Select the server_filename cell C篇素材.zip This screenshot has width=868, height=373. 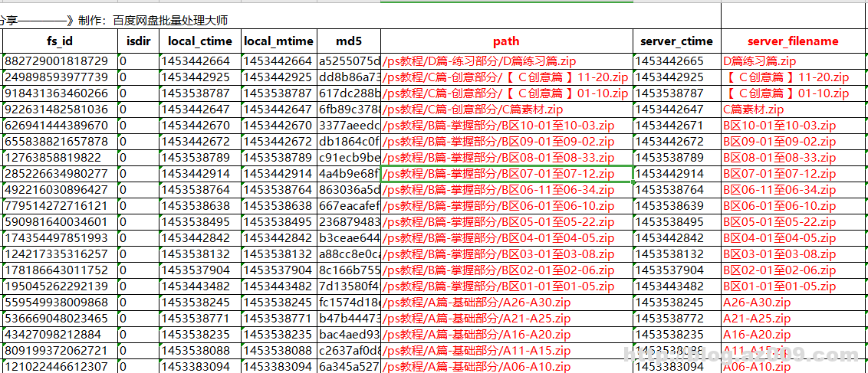tap(753, 110)
